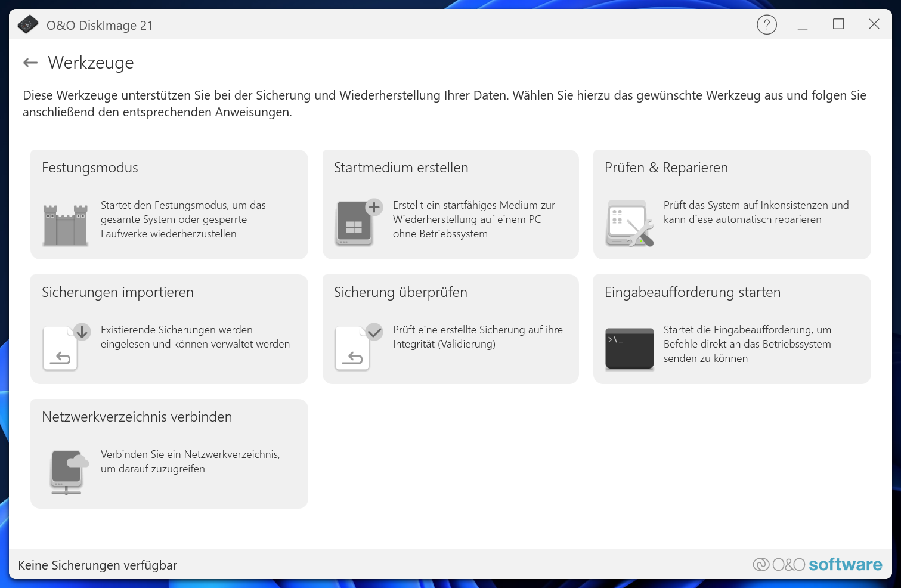Screen dimensions: 901x588
Task: Click the O&O DiskImage app icon
Action: tap(27, 25)
